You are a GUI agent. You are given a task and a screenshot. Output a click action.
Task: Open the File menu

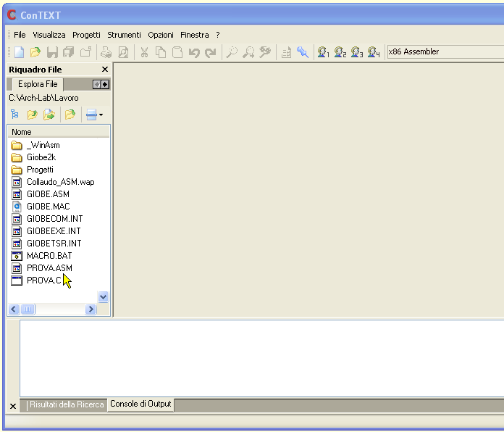(20, 35)
